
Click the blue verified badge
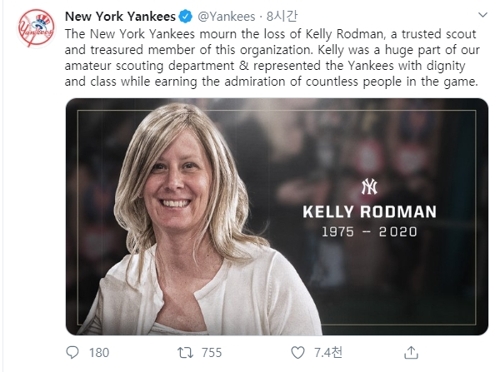(186, 16)
